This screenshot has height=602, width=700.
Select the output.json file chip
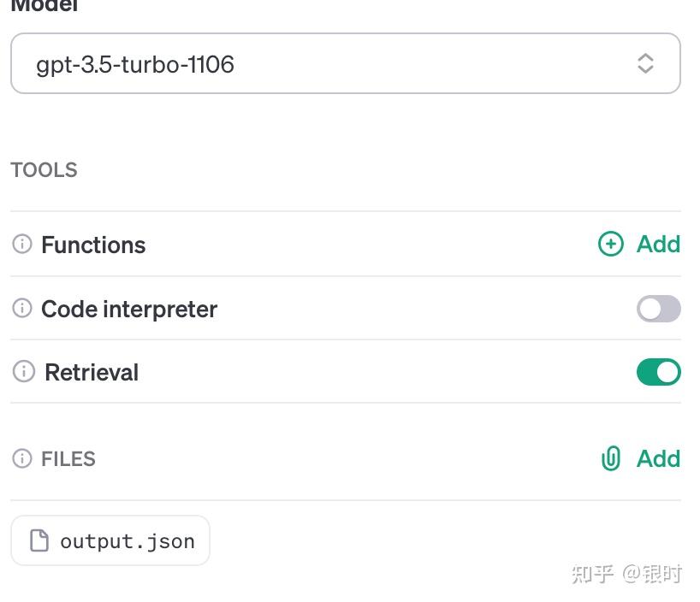[x=110, y=540]
